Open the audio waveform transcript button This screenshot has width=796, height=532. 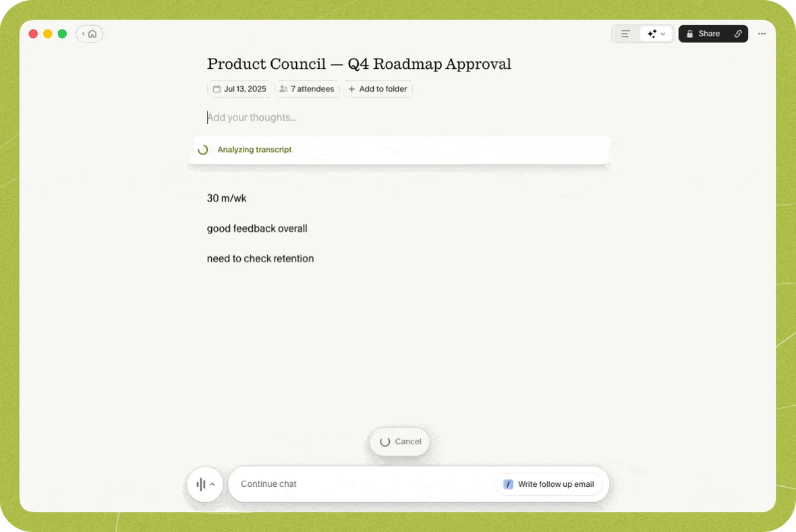pyautogui.click(x=201, y=484)
